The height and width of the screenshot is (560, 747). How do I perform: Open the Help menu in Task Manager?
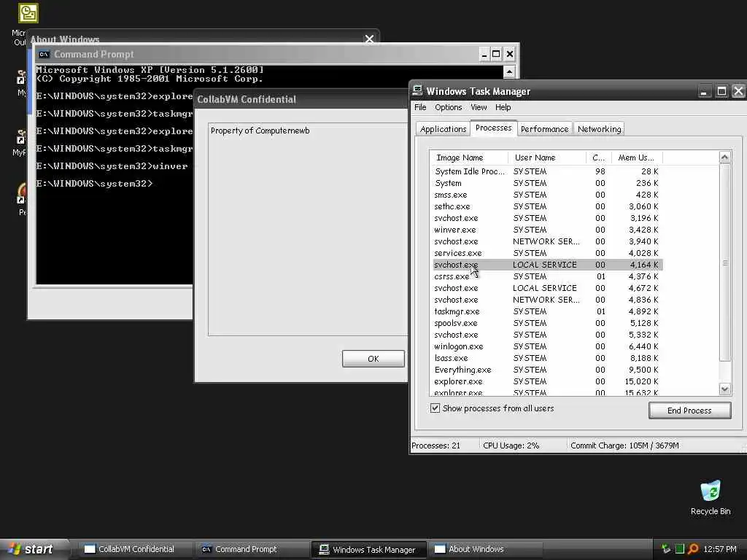503,107
